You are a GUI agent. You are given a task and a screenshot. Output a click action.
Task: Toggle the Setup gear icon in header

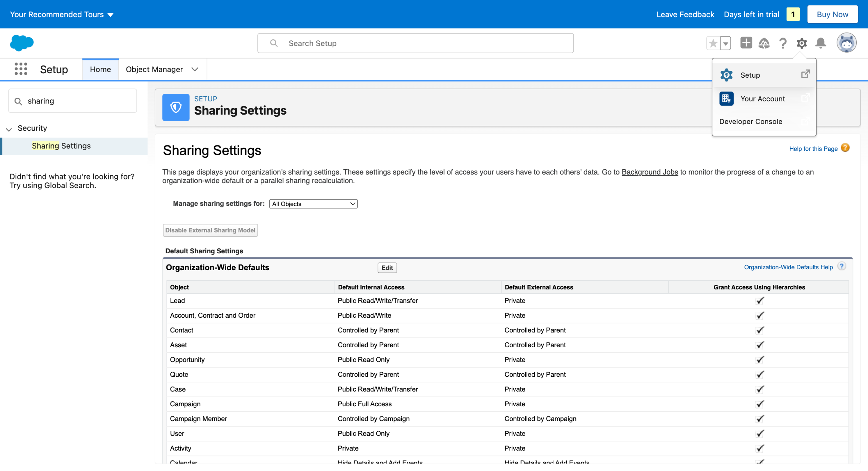coord(802,43)
